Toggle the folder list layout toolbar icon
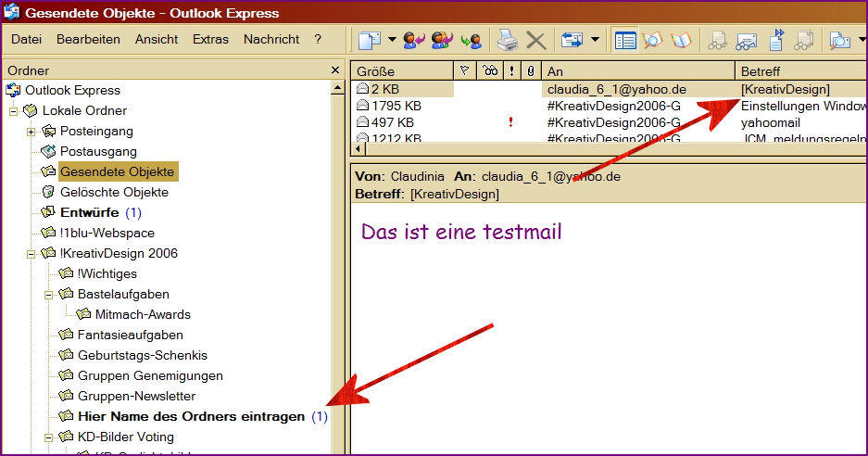 pyautogui.click(x=625, y=41)
